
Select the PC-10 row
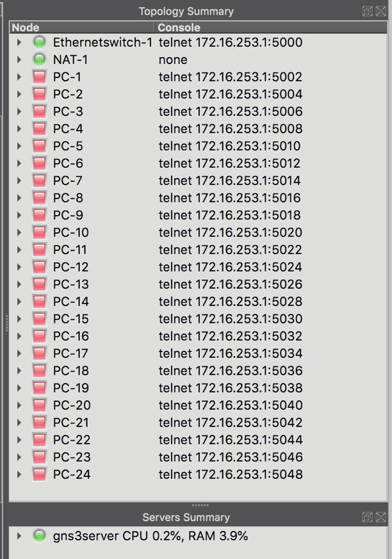pos(198,232)
